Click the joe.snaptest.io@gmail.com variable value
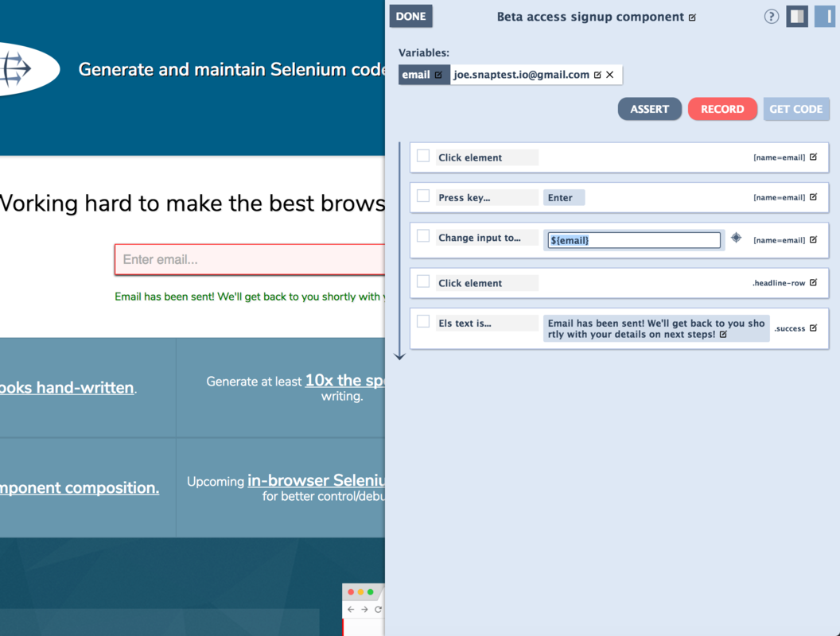Image resolution: width=840 pixels, height=636 pixels. (x=521, y=75)
